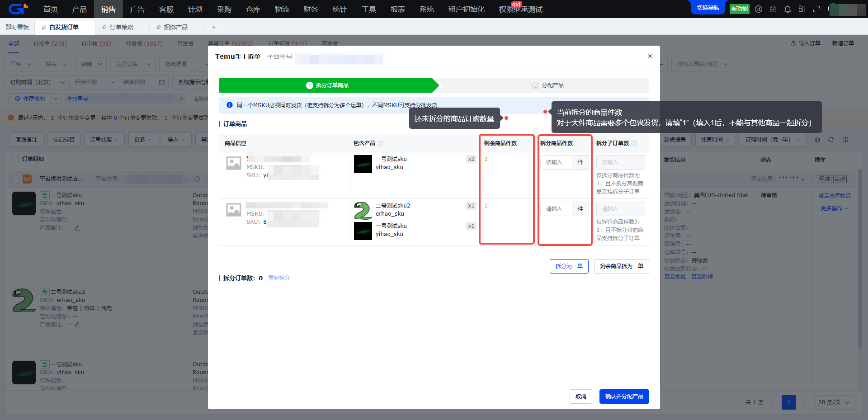
Task: Show 待审核 (95) orders
Action: (x=96, y=43)
